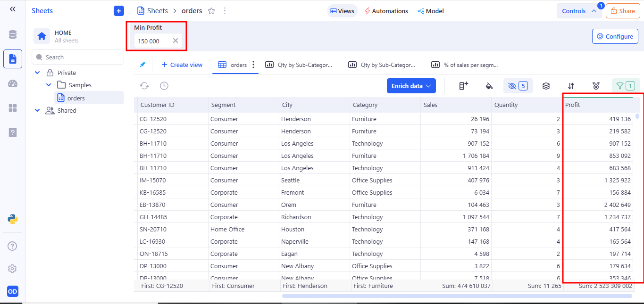Click the add column icon in toolbar
The image size is (644, 304).
(464, 86)
